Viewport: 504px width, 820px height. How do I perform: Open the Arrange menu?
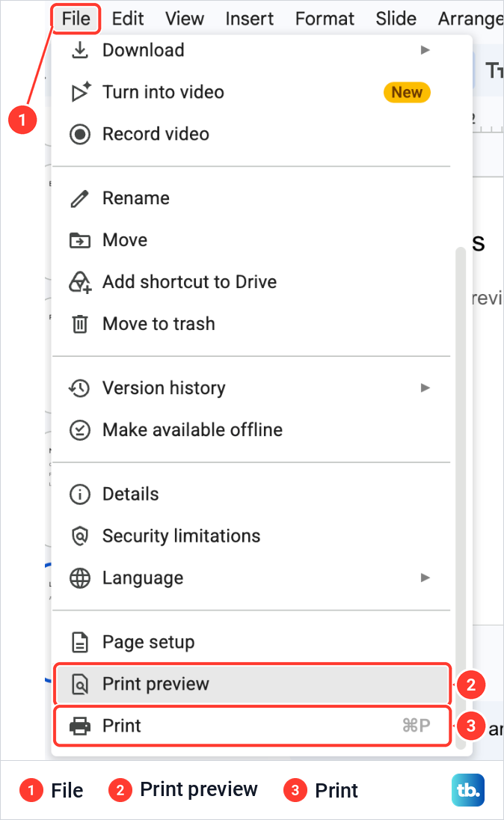tap(470, 19)
